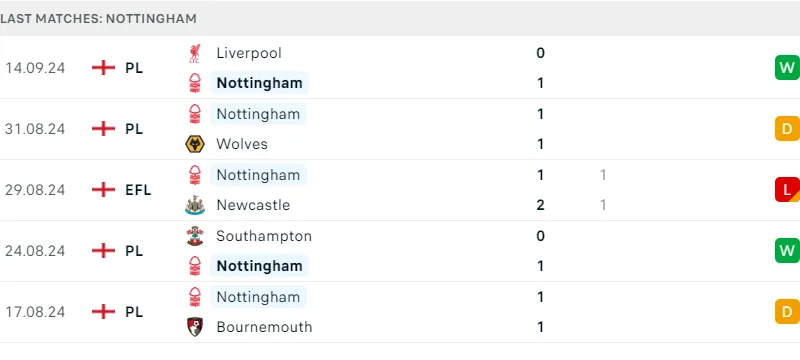Click Nottingham crest in 14.09.24 match
Image resolution: width=800 pixels, height=360 pixels.
coord(194,83)
